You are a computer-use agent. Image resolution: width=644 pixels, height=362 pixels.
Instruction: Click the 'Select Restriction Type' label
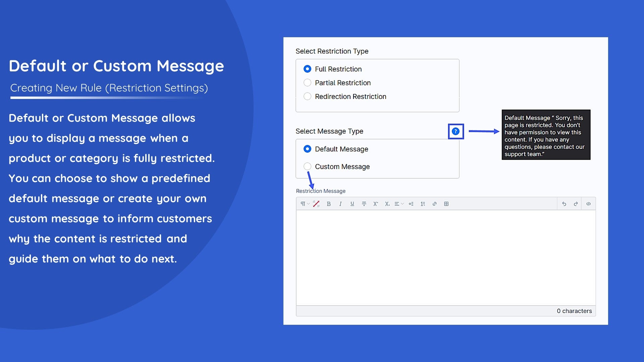pos(332,51)
